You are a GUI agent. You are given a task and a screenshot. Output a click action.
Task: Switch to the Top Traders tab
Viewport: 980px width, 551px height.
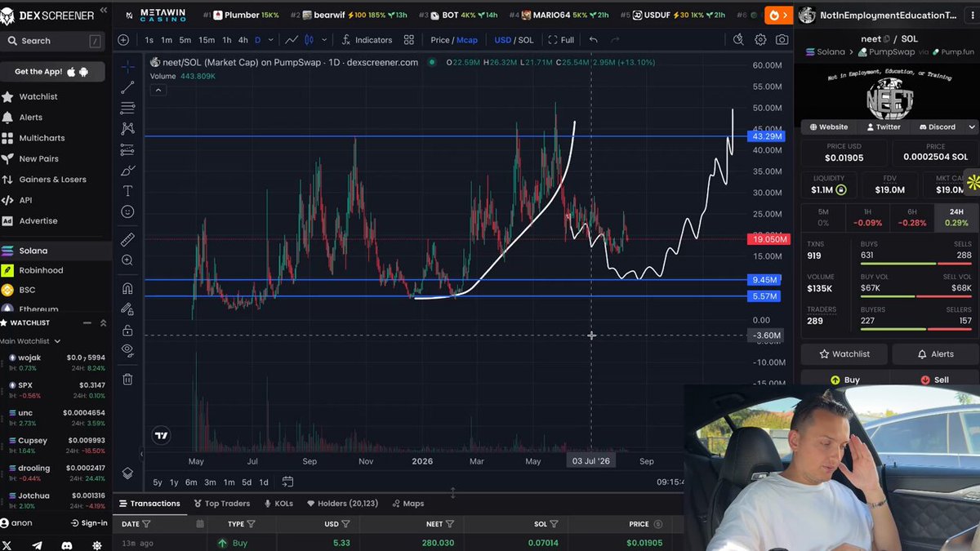point(221,504)
